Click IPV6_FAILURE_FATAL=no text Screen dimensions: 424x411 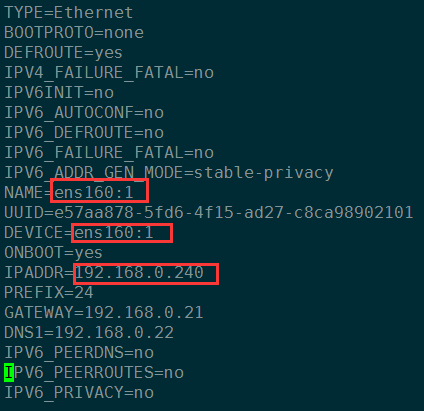pyautogui.click(x=109, y=153)
